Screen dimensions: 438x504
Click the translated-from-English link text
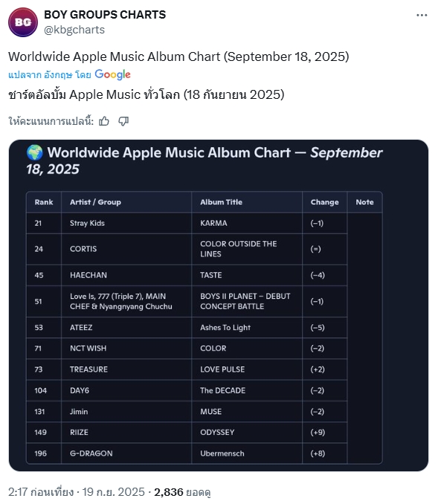coord(50,75)
